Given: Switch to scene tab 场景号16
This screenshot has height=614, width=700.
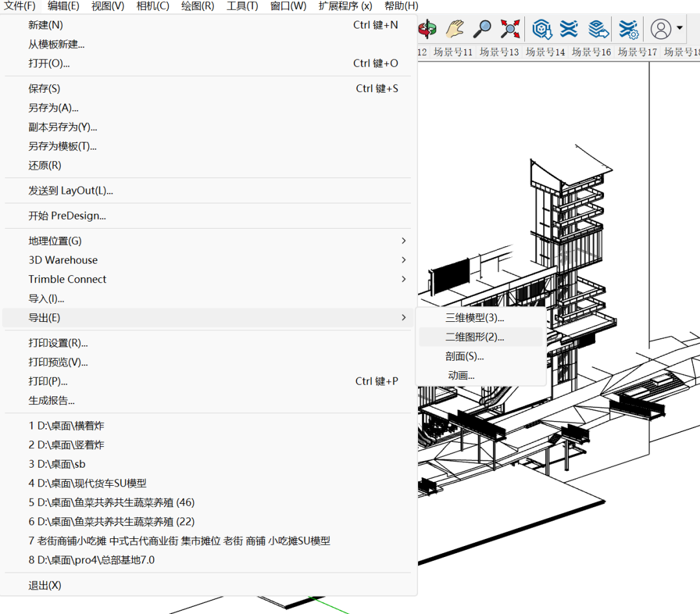Looking at the screenshot, I should pyautogui.click(x=591, y=52).
